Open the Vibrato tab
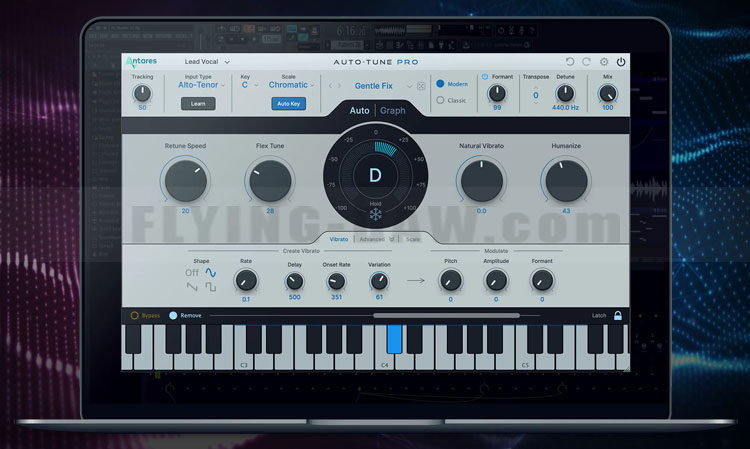This screenshot has width=750, height=449. pyautogui.click(x=339, y=239)
